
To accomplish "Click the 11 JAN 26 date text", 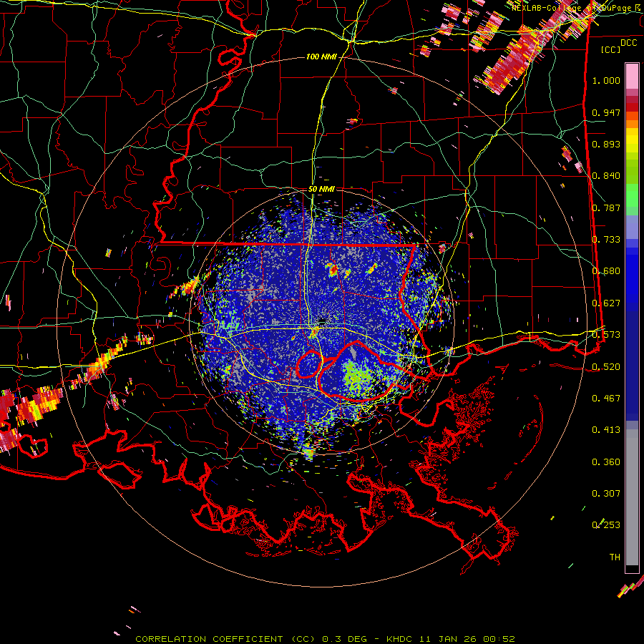I will click(449, 639).
